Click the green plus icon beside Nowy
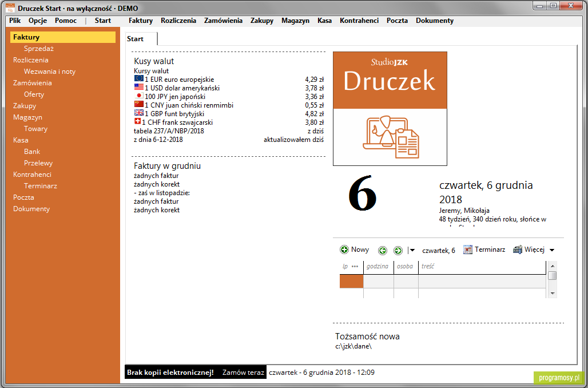The width and height of the screenshot is (588, 388). pos(344,250)
